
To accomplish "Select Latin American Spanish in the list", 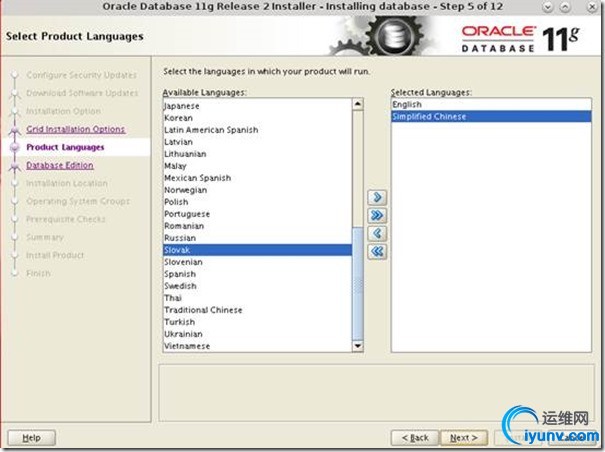I will (257, 130).
